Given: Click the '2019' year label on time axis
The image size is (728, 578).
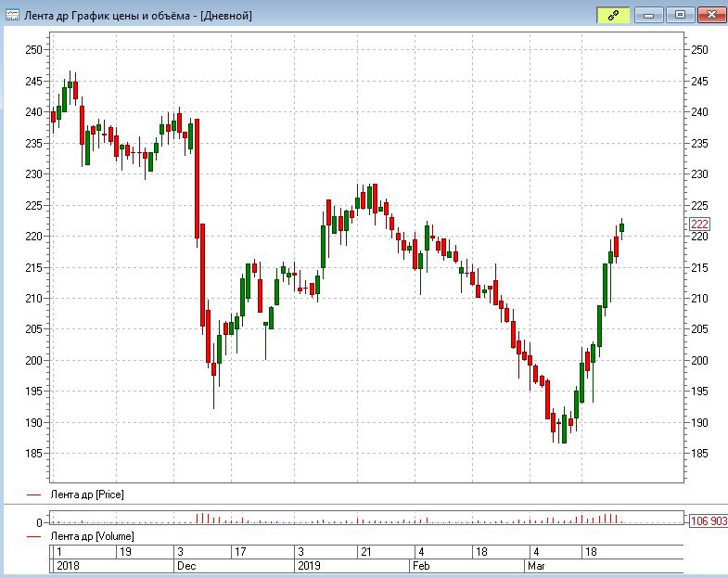Looking at the screenshot, I should pos(309,566).
